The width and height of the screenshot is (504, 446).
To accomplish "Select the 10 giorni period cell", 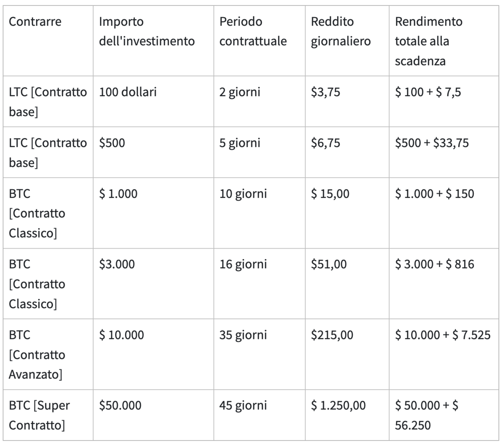I will point(243,194).
